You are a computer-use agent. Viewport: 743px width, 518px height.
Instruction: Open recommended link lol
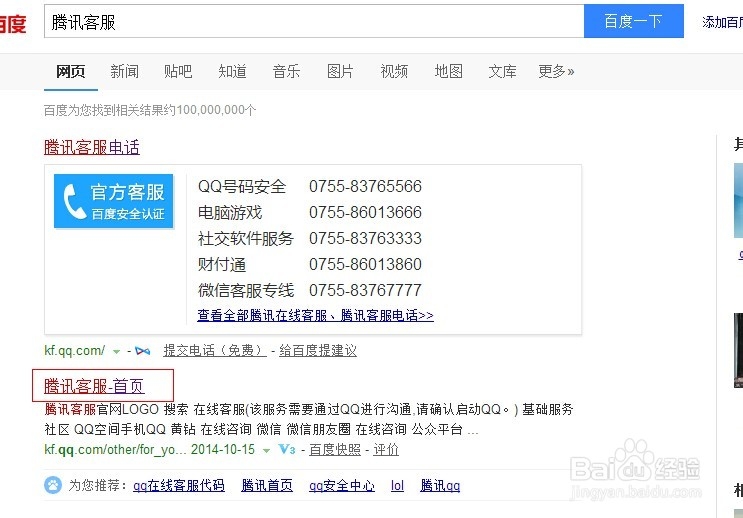click(x=397, y=485)
